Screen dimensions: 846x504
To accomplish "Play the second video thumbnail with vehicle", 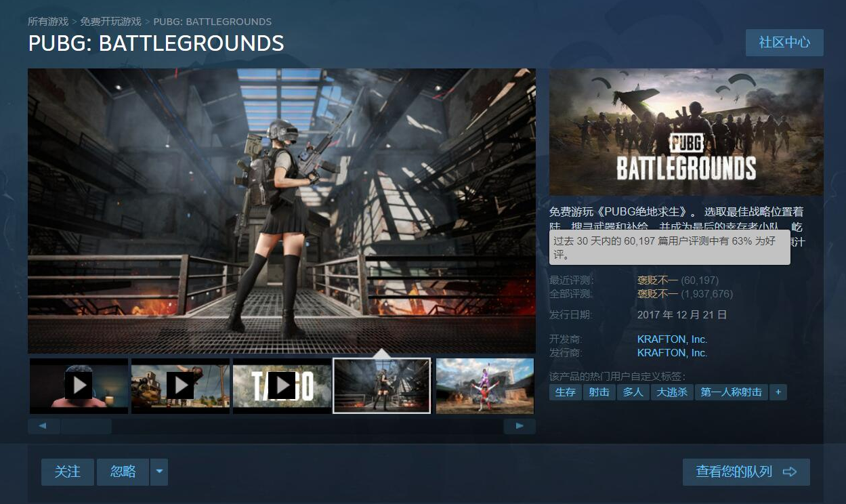I will click(180, 385).
